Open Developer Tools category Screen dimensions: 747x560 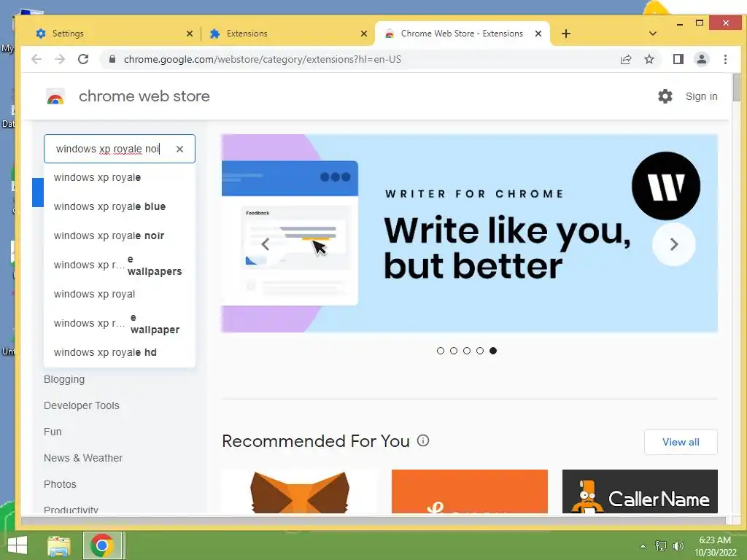click(82, 405)
